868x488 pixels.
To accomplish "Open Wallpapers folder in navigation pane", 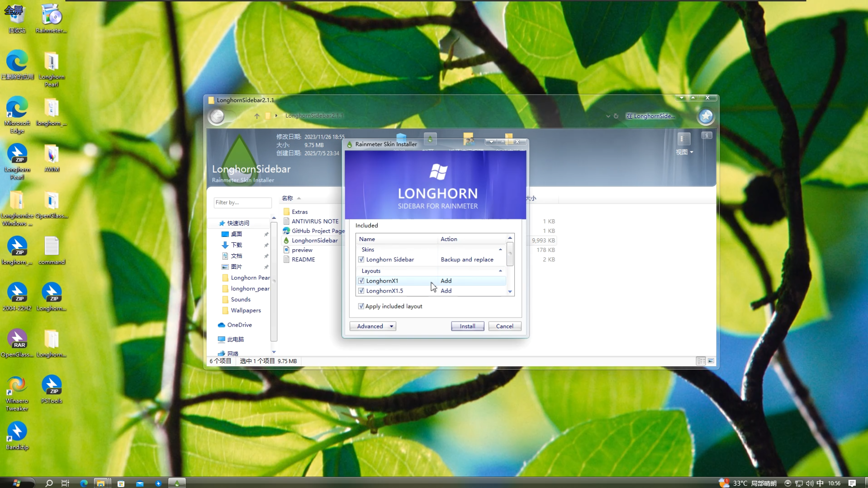I will click(246, 310).
